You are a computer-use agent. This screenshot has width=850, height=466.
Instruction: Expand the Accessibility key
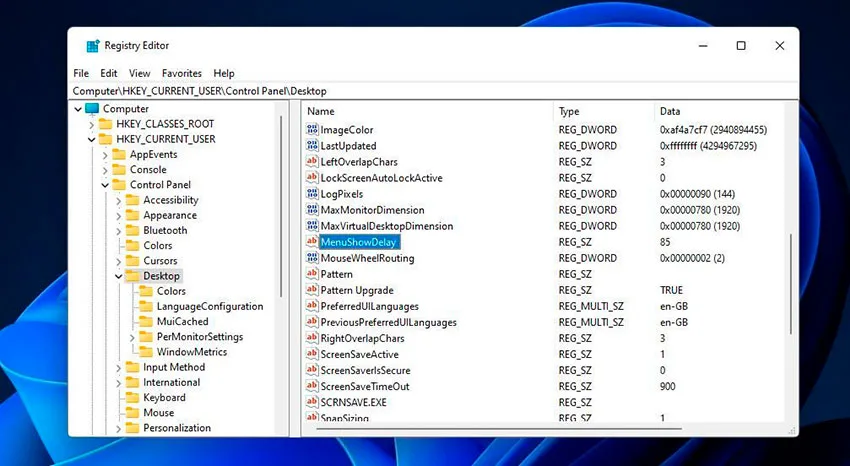[118, 200]
